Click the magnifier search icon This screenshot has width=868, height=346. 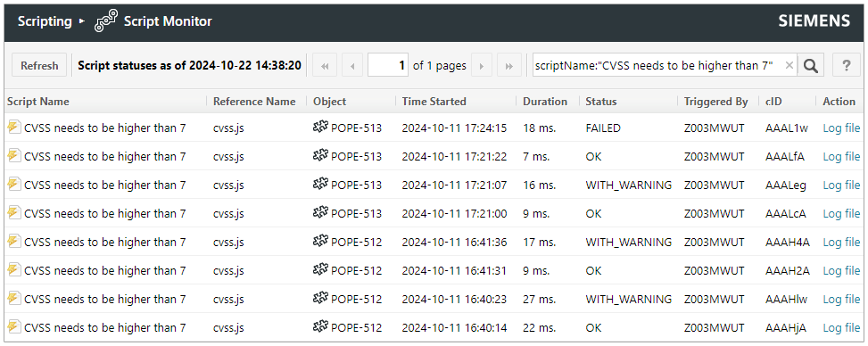pyautogui.click(x=811, y=66)
